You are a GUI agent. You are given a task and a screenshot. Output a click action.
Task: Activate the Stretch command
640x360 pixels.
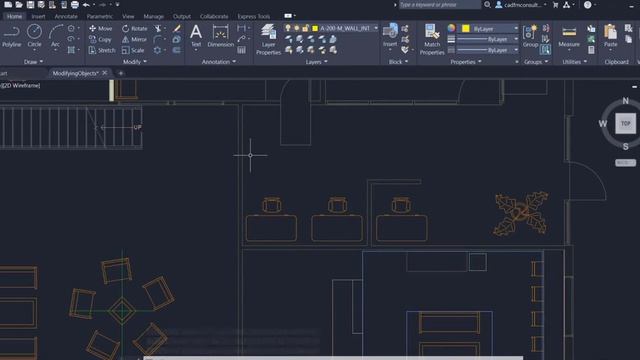[x=102, y=50]
